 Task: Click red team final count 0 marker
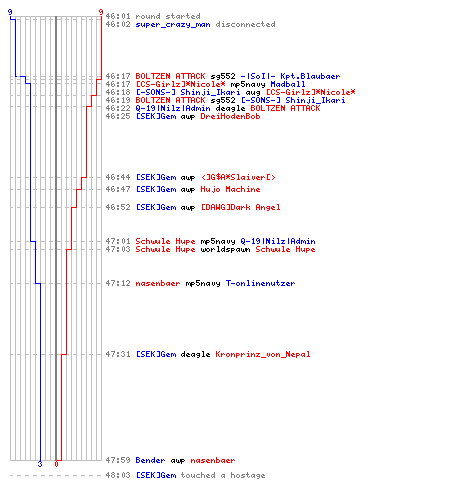[56, 464]
